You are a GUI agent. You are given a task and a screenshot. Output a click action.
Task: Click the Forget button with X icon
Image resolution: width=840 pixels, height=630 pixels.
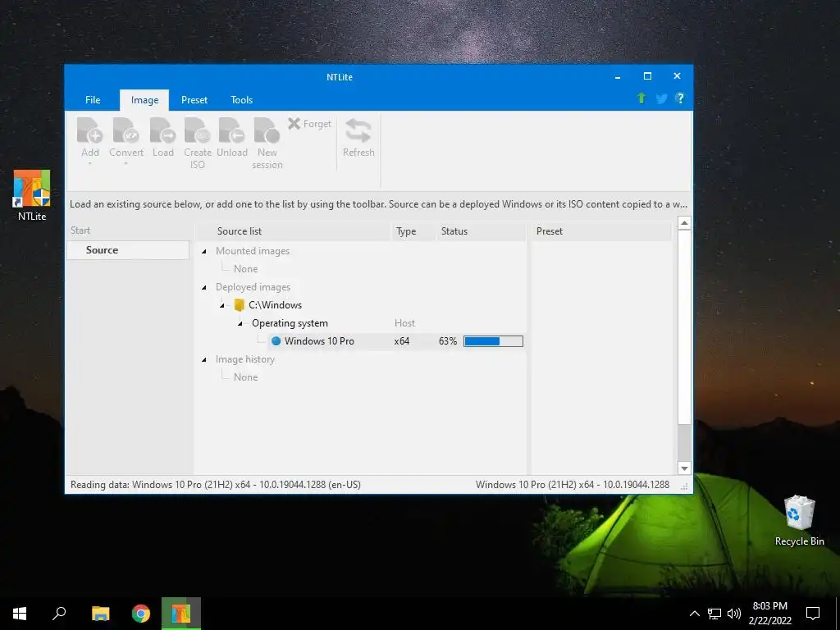pyautogui.click(x=309, y=124)
